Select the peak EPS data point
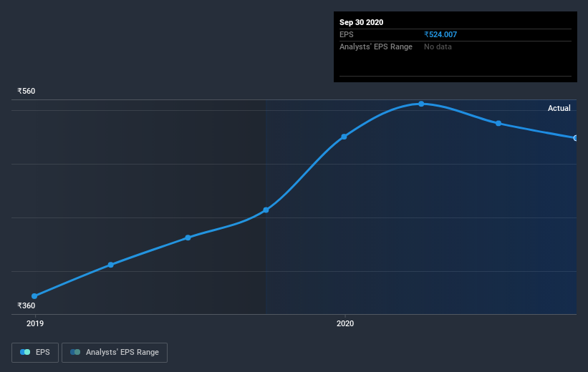This screenshot has width=588, height=372. tap(422, 104)
